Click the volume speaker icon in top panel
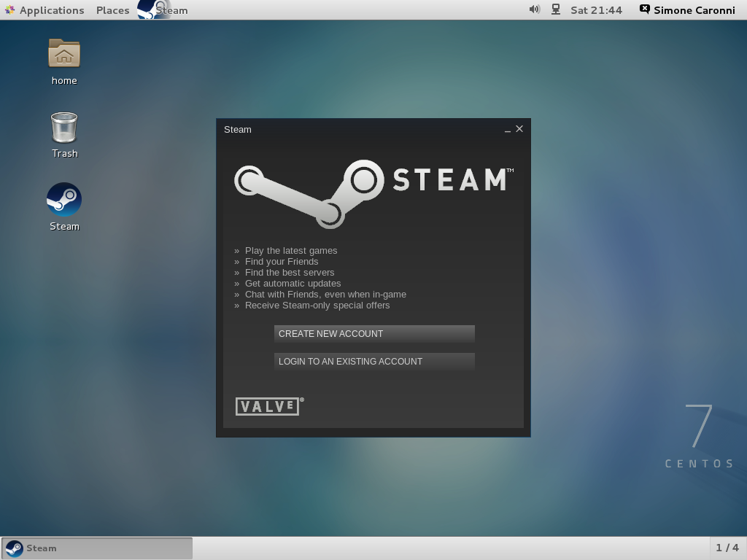747x560 pixels. point(535,9)
